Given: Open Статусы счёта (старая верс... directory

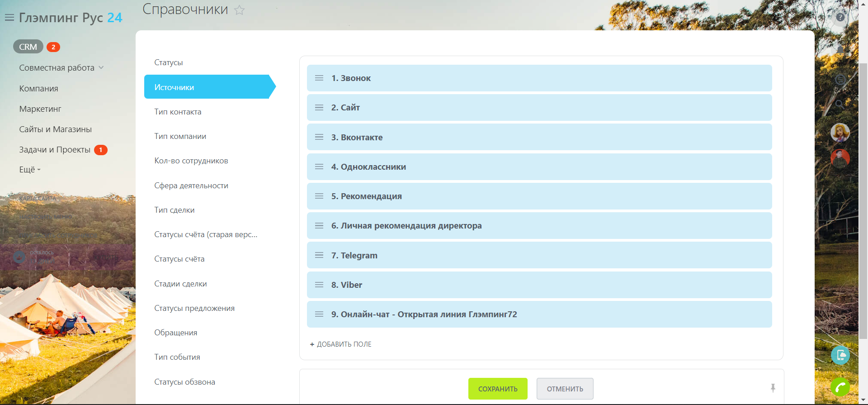Looking at the screenshot, I should click(x=206, y=234).
